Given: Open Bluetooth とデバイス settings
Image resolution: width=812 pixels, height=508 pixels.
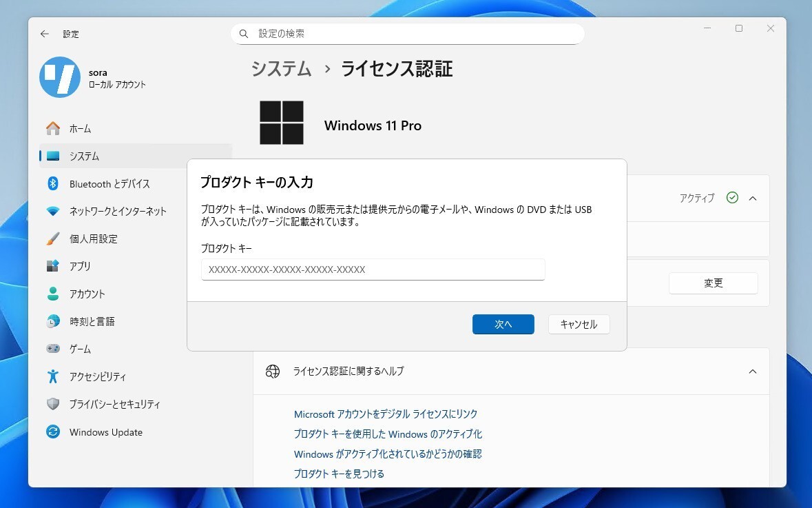Looking at the screenshot, I should click(136, 183).
